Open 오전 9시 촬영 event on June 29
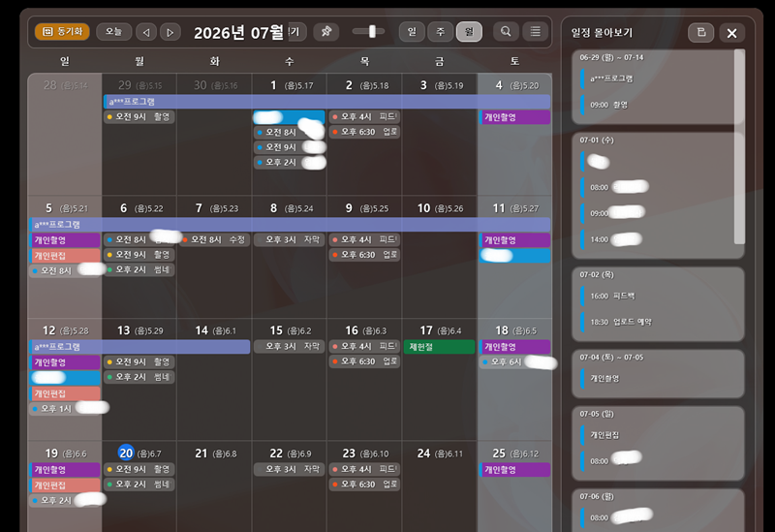The height and width of the screenshot is (532, 775). [139, 117]
